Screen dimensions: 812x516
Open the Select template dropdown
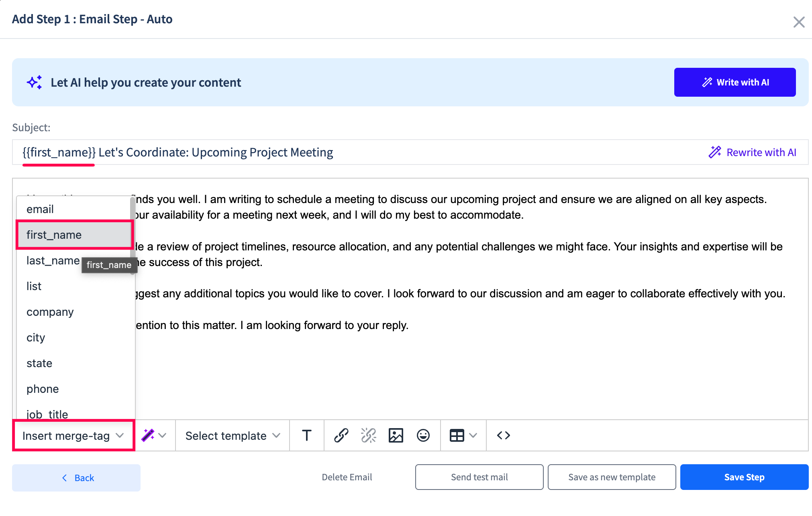pyautogui.click(x=233, y=436)
